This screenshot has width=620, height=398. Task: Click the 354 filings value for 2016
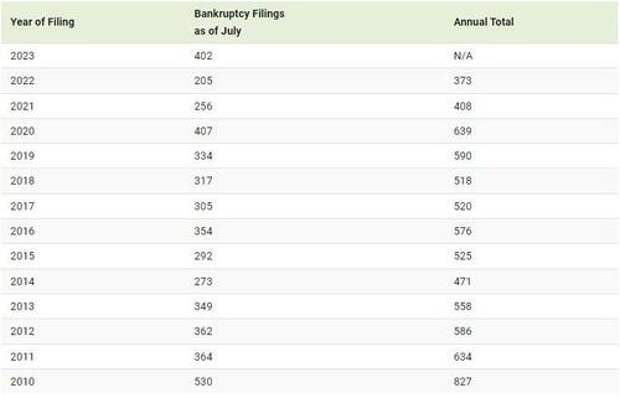click(203, 231)
